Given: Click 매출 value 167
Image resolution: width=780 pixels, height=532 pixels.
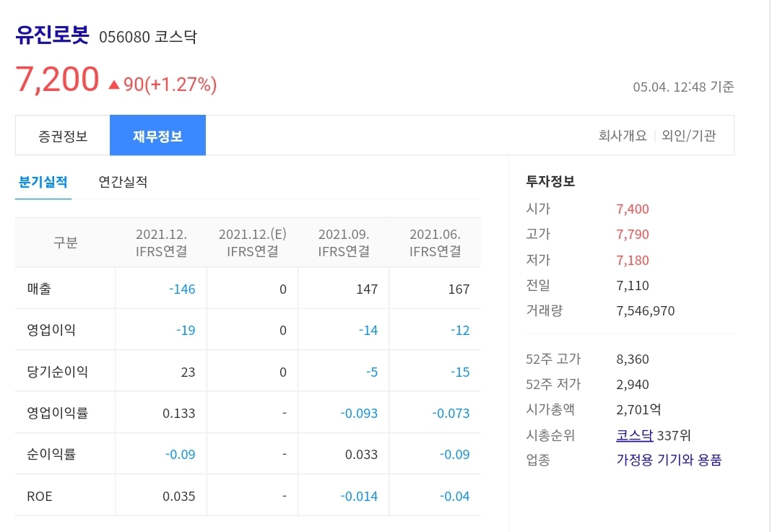Looking at the screenshot, I should point(459,289).
